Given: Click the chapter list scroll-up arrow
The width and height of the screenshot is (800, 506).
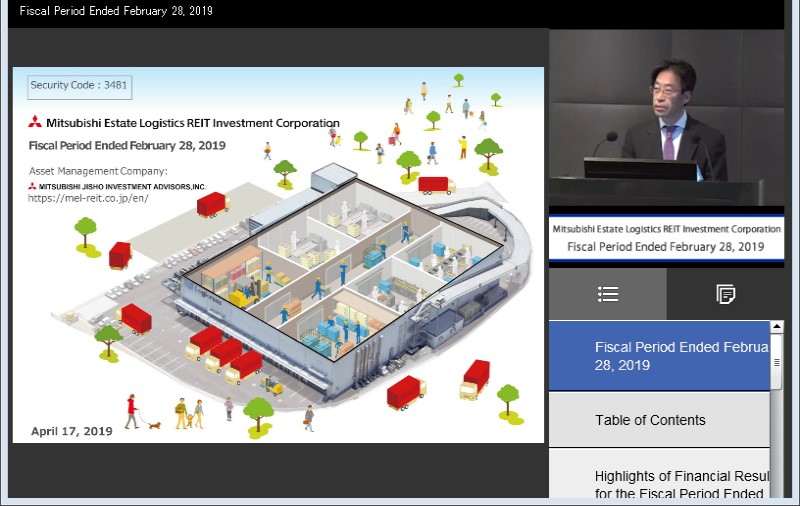Looking at the screenshot, I should [777, 326].
